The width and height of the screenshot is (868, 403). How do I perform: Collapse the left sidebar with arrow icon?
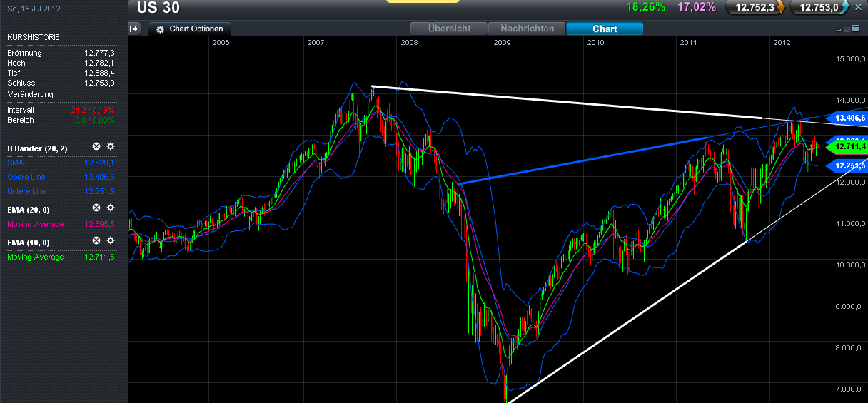pyautogui.click(x=134, y=29)
